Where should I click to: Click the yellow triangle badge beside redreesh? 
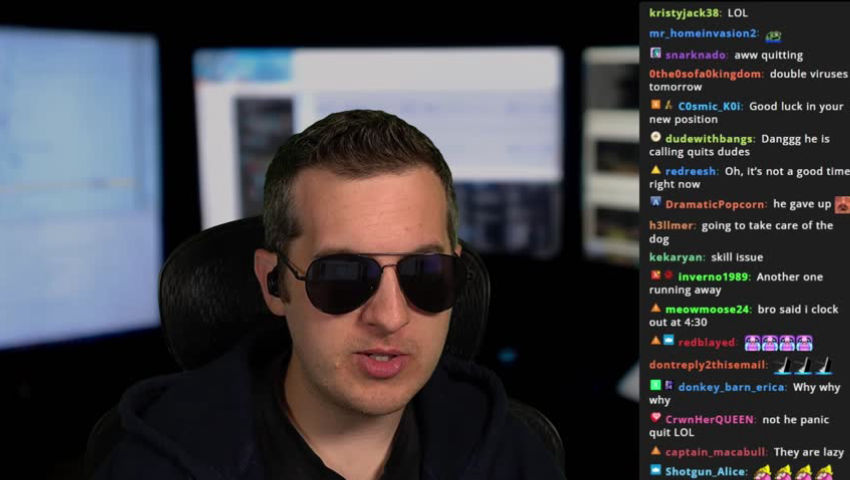(655, 170)
